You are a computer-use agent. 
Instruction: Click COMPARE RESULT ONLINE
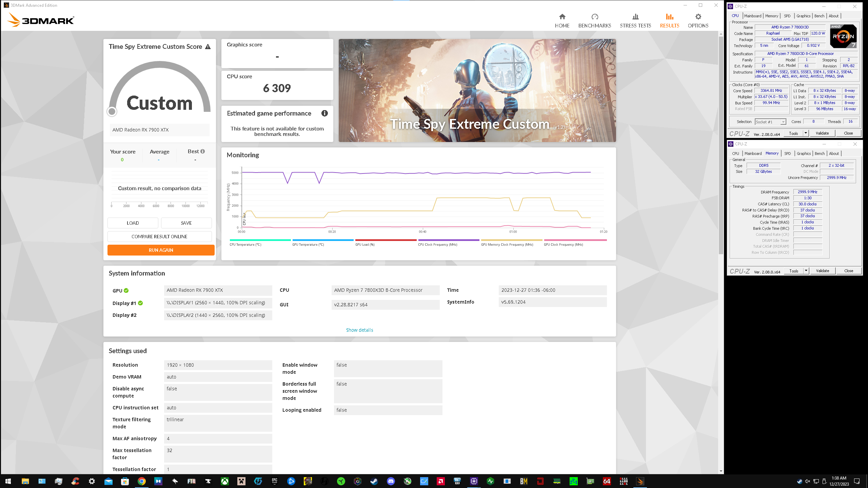pos(159,237)
